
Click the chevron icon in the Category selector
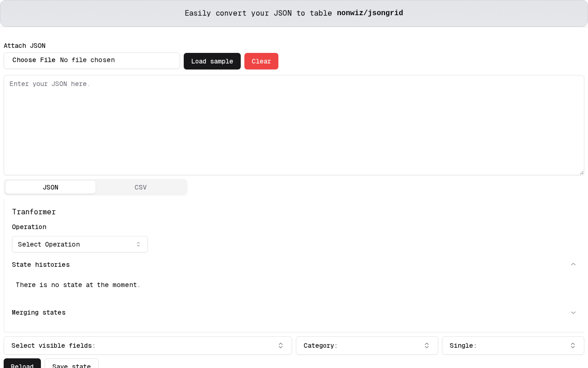point(427,345)
